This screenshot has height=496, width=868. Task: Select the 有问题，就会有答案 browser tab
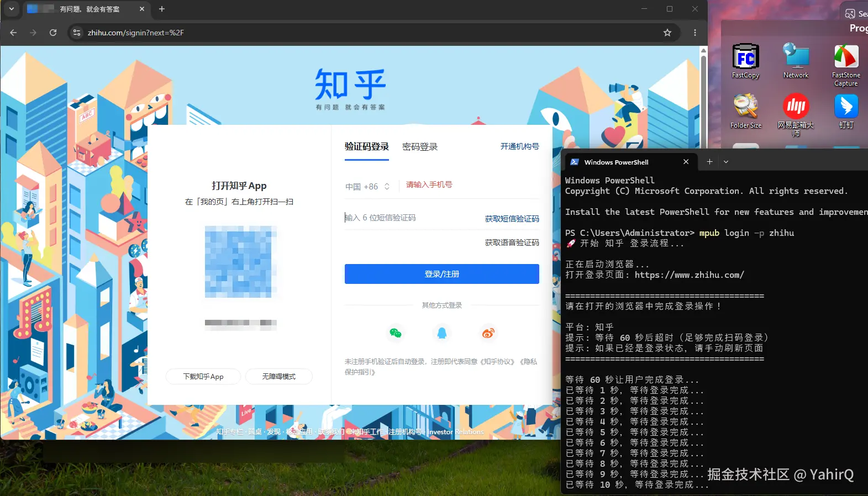click(x=86, y=9)
